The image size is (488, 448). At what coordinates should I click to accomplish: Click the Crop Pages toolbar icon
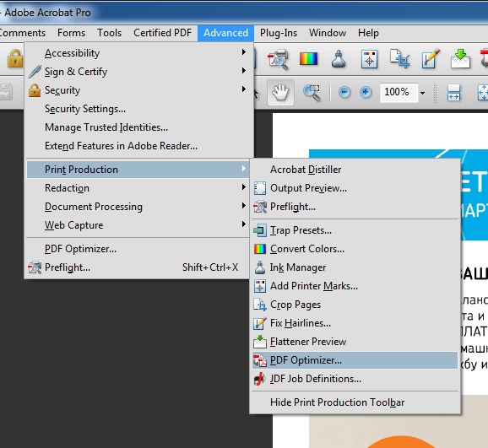point(399,59)
